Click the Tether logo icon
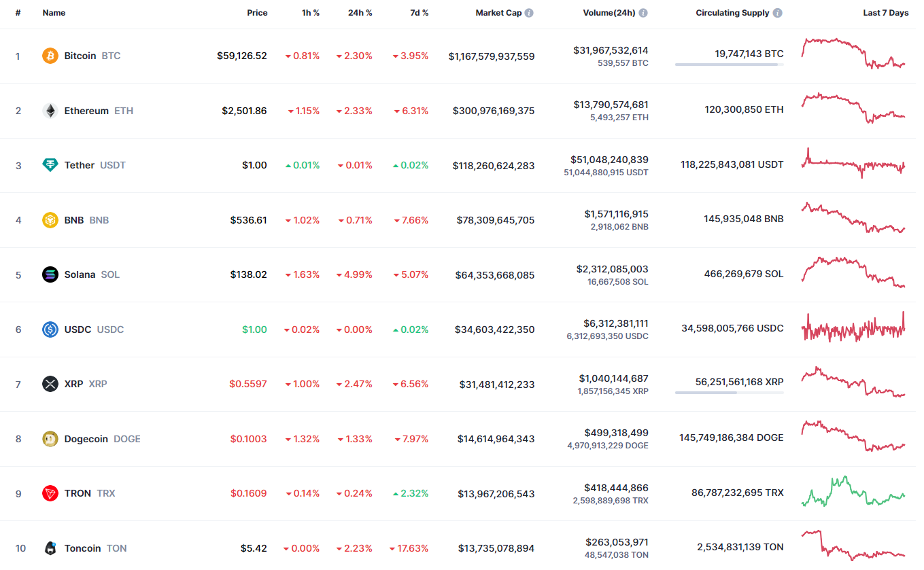Image resolution: width=924 pixels, height=570 pixels. [x=50, y=165]
